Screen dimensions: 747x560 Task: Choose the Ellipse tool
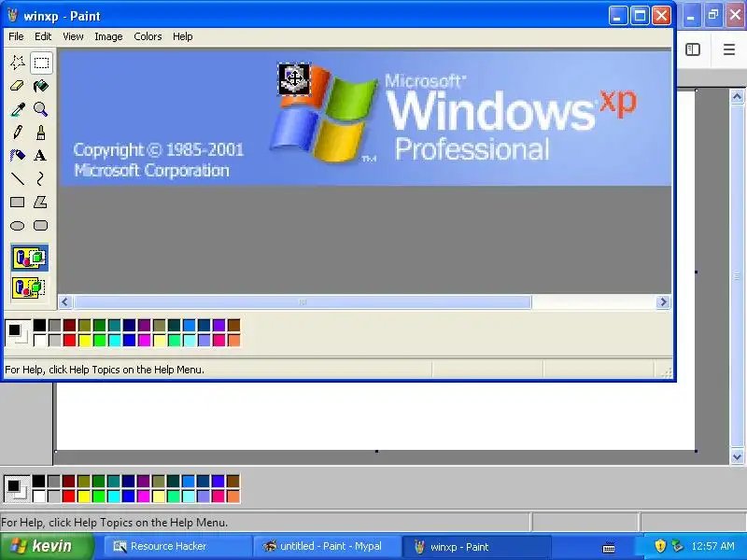[x=18, y=225]
